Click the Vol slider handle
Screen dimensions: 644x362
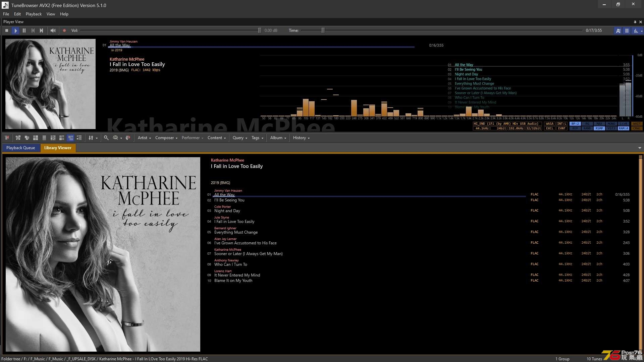(x=259, y=31)
